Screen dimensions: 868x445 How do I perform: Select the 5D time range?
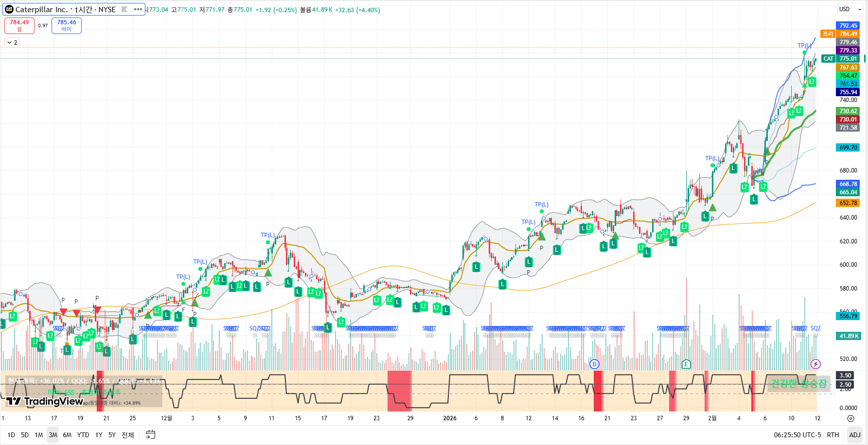[x=25, y=435]
